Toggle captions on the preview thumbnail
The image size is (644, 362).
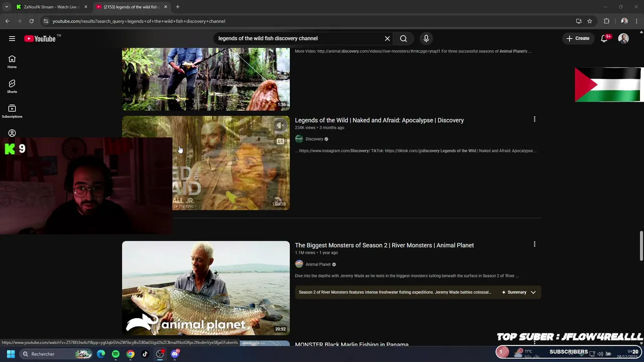[x=280, y=141]
